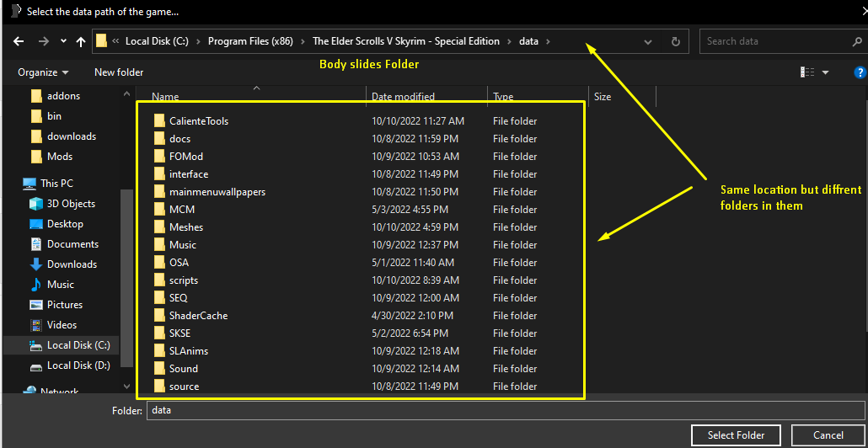Click the navigation pane scrollbar
The width and height of the screenshot is (868, 448).
pyautogui.click(x=126, y=278)
